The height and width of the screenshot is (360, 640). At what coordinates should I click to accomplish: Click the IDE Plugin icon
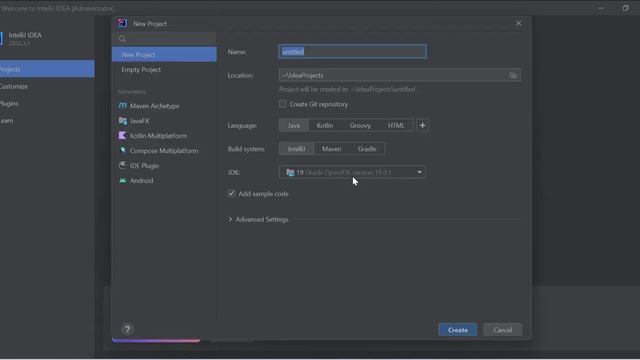point(122,165)
